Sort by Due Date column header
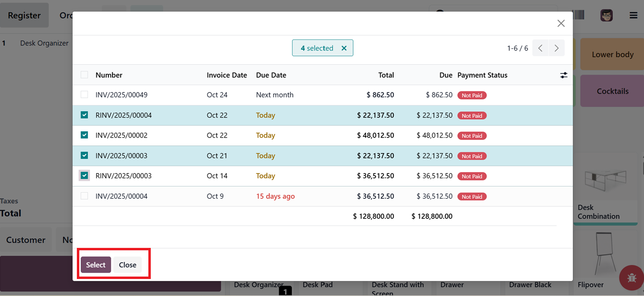The height and width of the screenshot is (296, 644). tap(271, 75)
